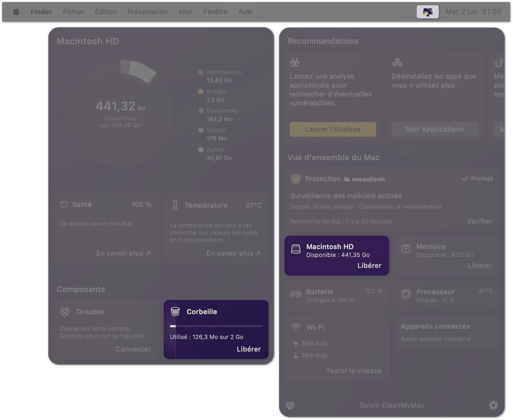Image resolution: width=513 pixels, height=420 pixels.
Task: Click the Macintosh HD drive icon
Action: (x=296, y=249)
